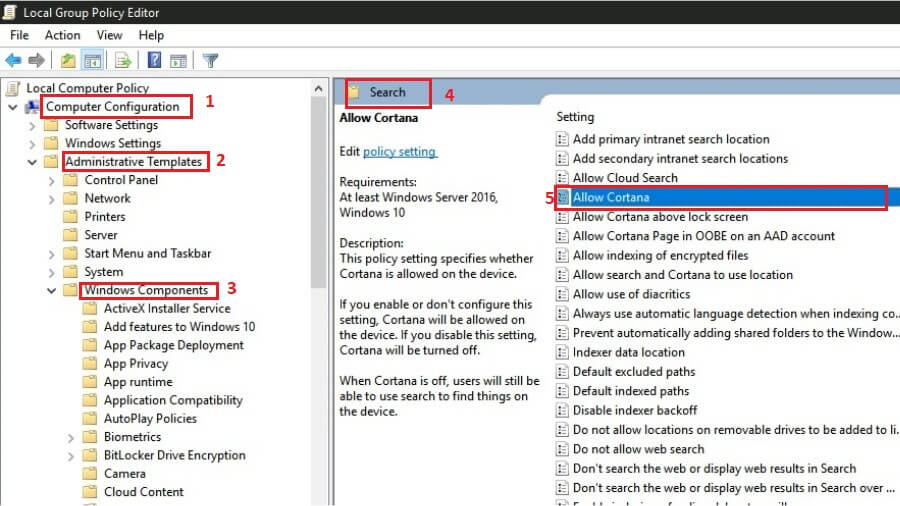900x506 pixels.
Task: Select Default indexed paths setting
Action: (x=631, y=391)
